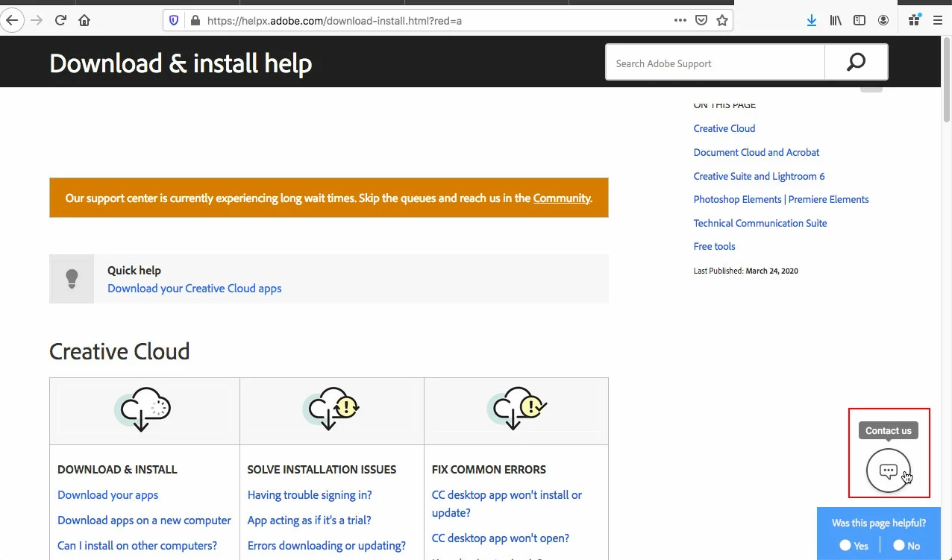
Task: Click the tracking protection shield icon
Action: click(x=175, y=20)
